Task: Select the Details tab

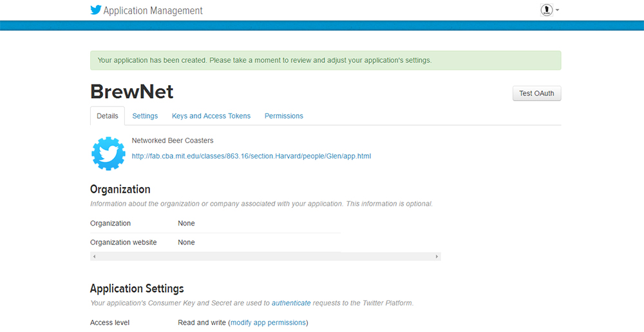Action: (108, 116)
